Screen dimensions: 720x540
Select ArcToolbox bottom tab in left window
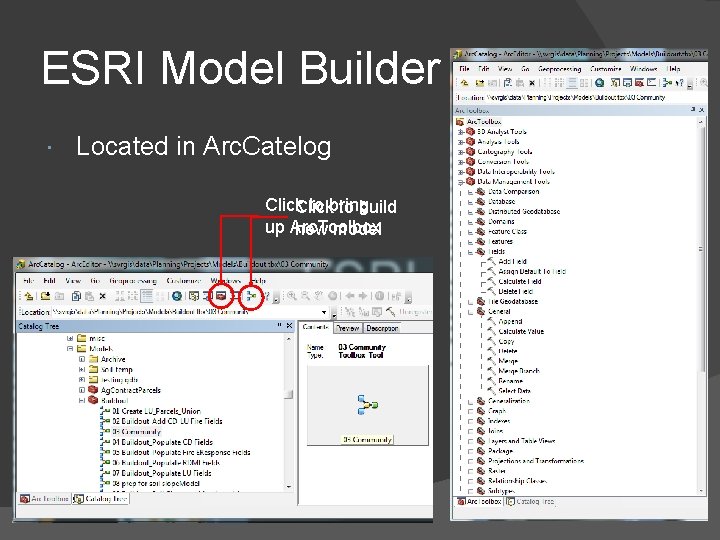tap(45, 499)
